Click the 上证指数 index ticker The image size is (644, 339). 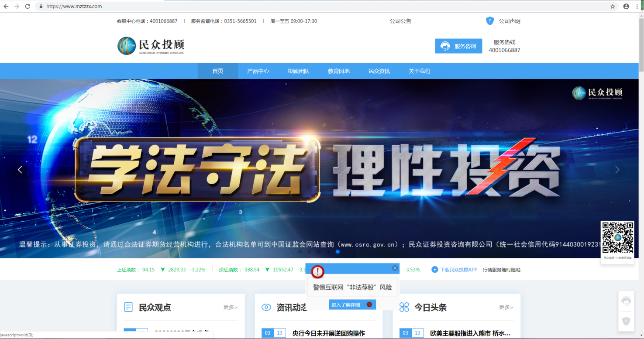161,270
